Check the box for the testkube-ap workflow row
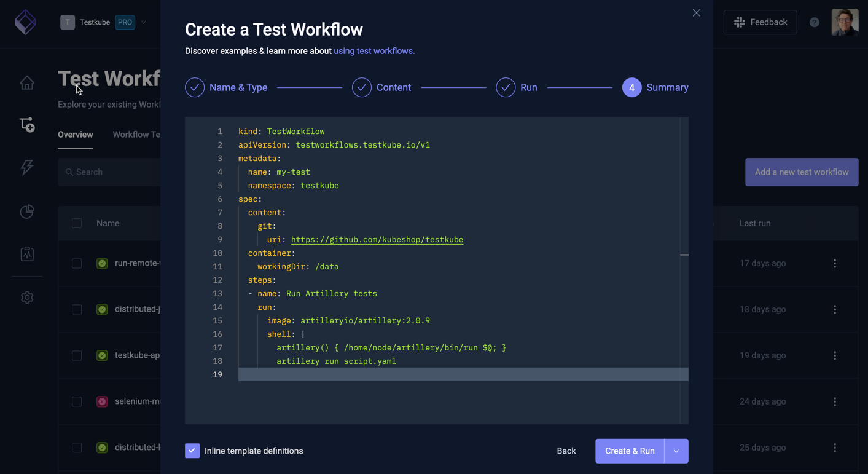This screenshot has width=868, height=474. (77, 355)
